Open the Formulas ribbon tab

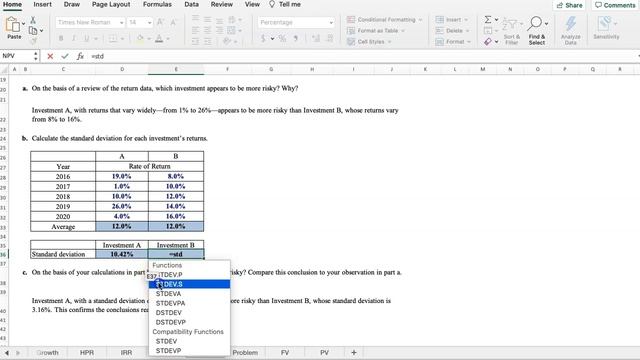157,4
